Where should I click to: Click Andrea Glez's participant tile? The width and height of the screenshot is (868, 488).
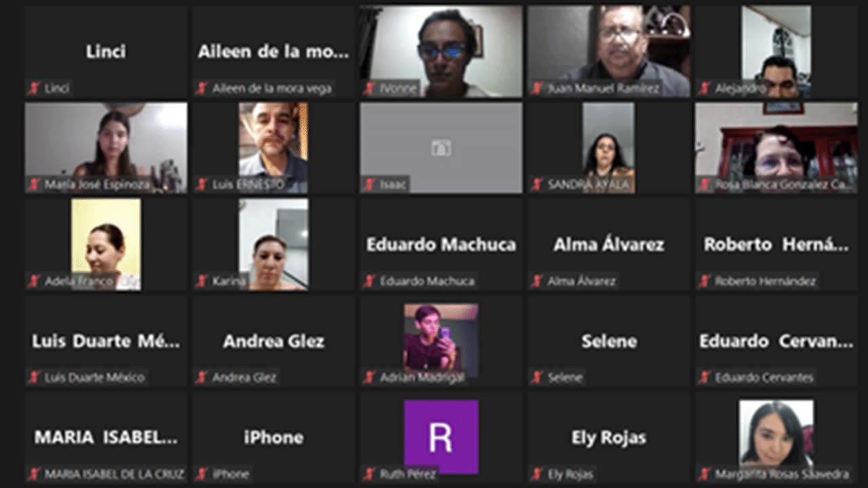point(273,341)
